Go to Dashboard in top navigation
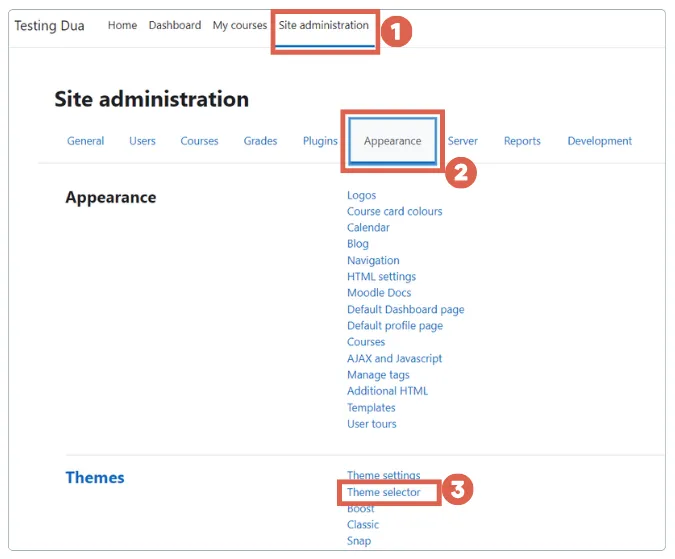Viewport: 675px width, 559px height. point(175,25)
